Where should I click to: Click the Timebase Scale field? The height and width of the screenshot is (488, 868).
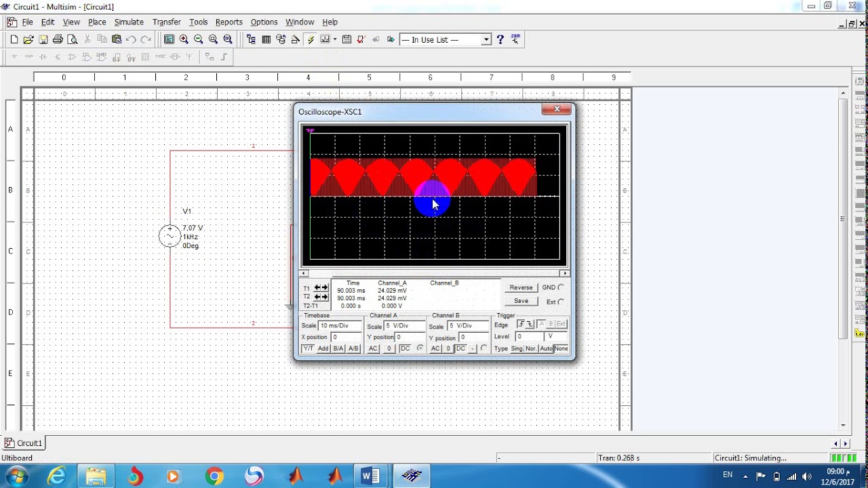click(x=340, y=326)
